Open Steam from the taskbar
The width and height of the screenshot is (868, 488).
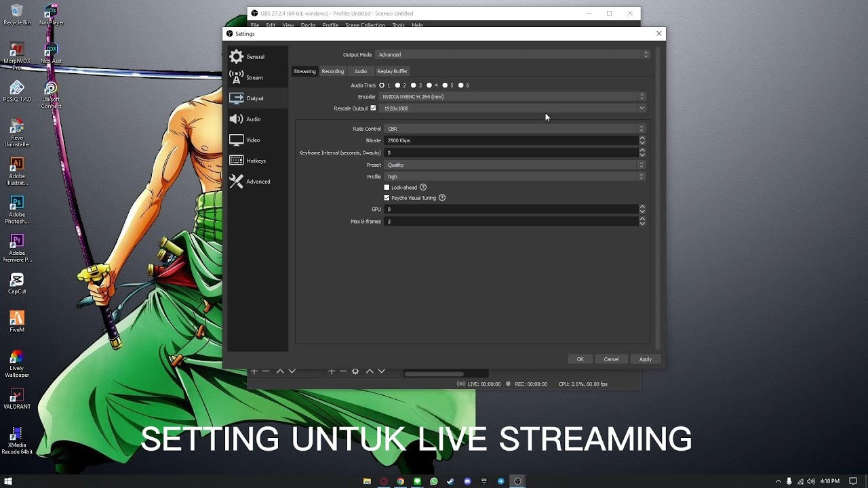450,481
